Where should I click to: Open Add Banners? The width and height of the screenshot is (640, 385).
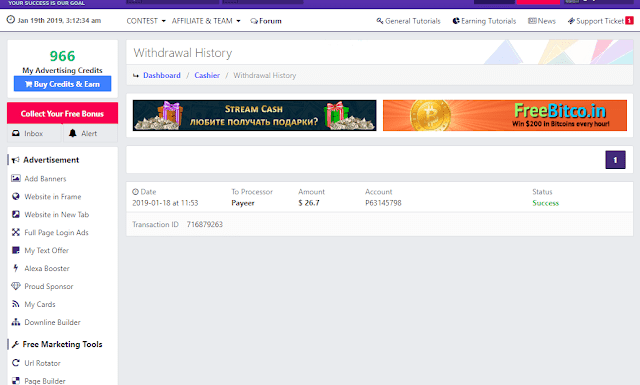click(45, 178)
